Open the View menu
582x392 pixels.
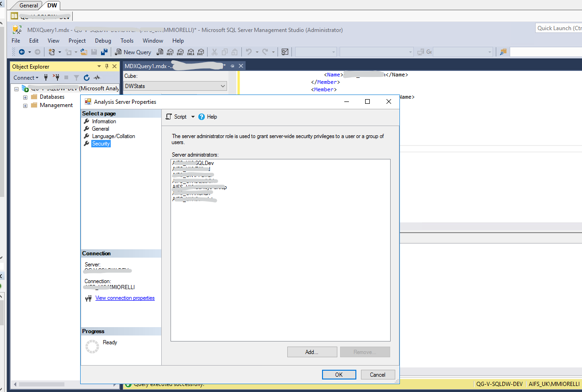click(x=54, y=41)
